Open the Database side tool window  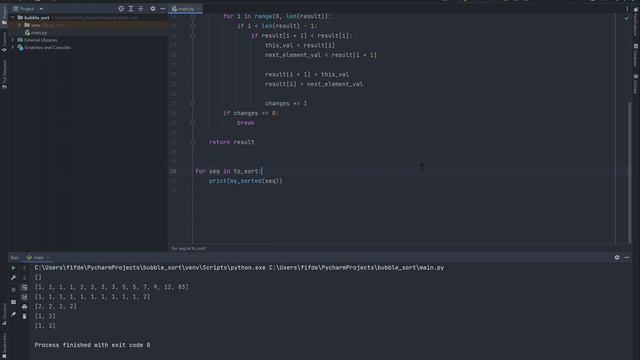(636, 56)
